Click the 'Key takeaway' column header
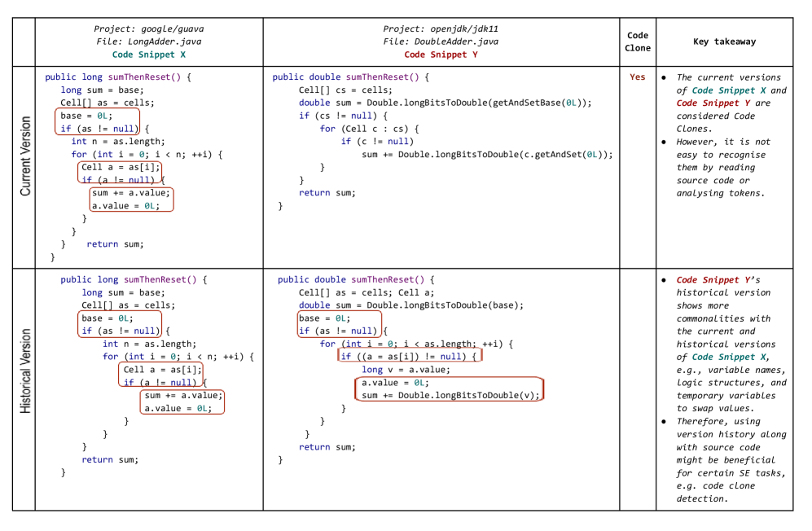Image resolution: width=812 pixels, height=531 pixels. pyautogui.click(x=725, y=42)
